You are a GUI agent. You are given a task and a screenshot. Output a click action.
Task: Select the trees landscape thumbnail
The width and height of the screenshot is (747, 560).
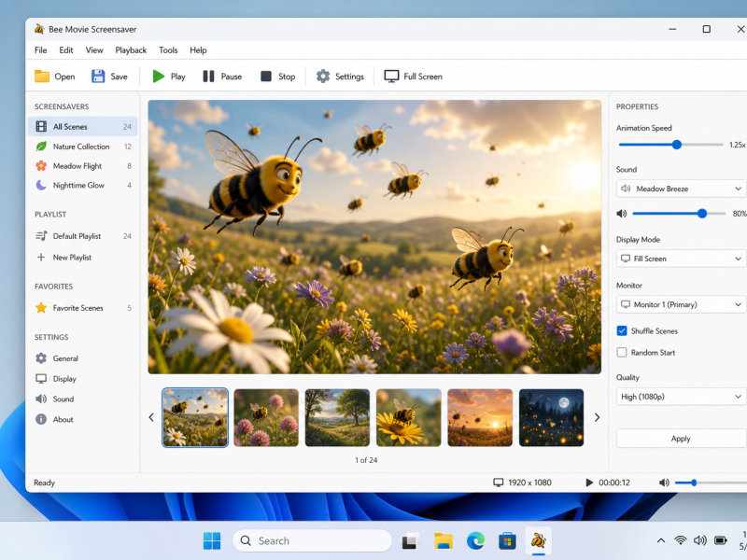337,417
